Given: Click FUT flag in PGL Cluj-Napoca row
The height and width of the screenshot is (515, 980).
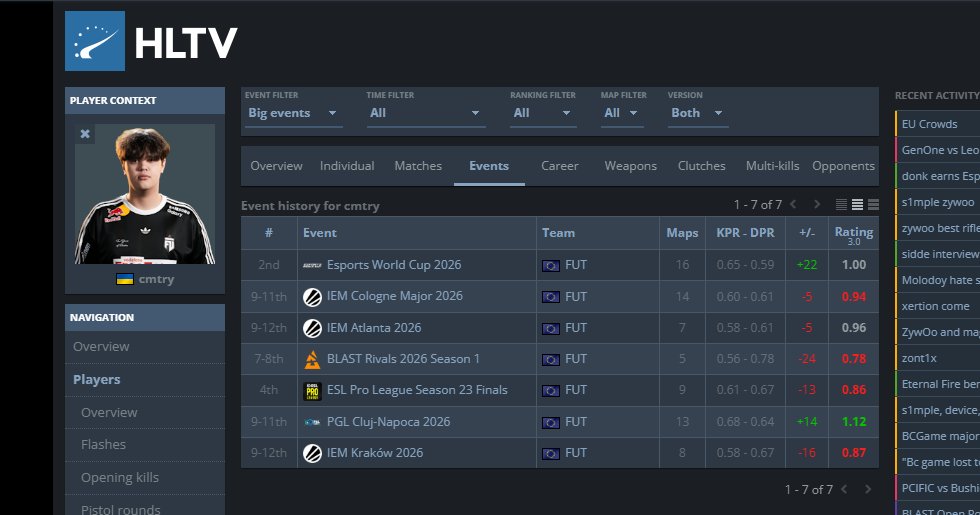Looking at the screenshot, I should 551,422.
